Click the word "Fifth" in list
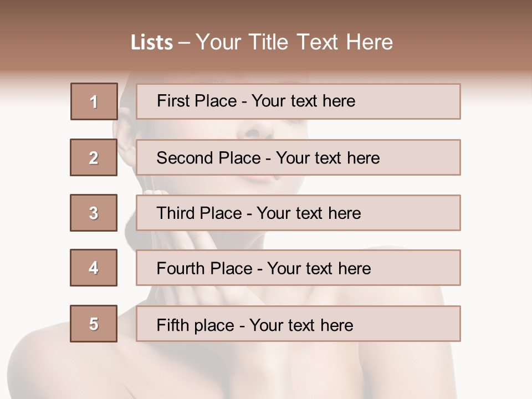This screenshot has height=399, width=532. [173, 325]
